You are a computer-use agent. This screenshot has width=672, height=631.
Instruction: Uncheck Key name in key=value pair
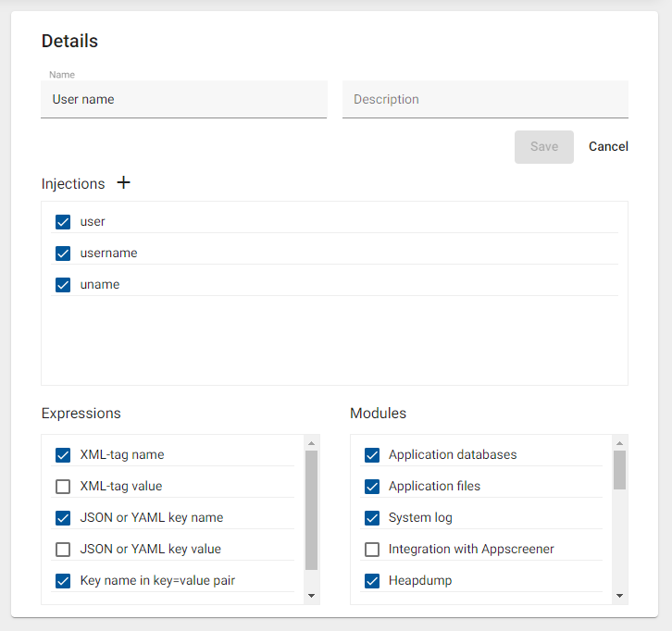[x=63, y=581]
